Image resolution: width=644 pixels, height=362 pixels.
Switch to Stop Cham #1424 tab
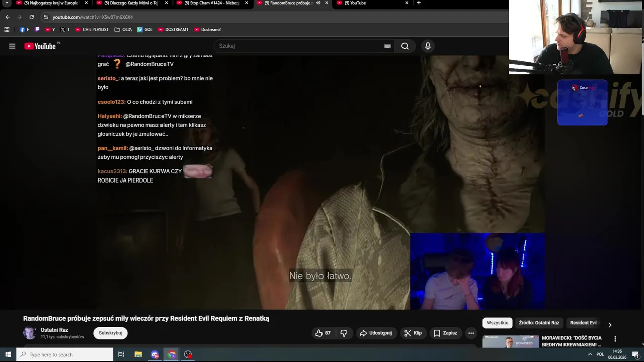pyautogui.click(x=210, y=3)
